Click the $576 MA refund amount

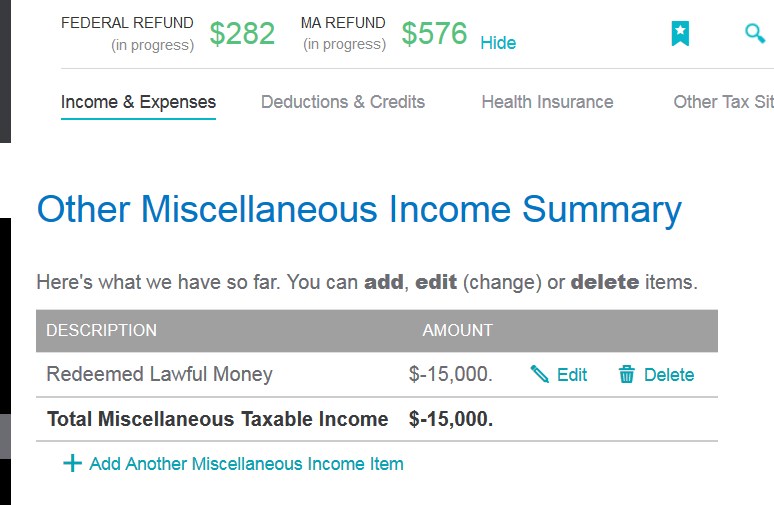click(x=434, y=34)
